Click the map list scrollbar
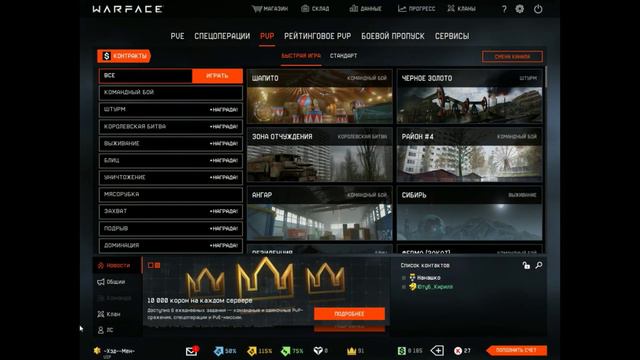640x360 pixels. click(x=546, y=77)
